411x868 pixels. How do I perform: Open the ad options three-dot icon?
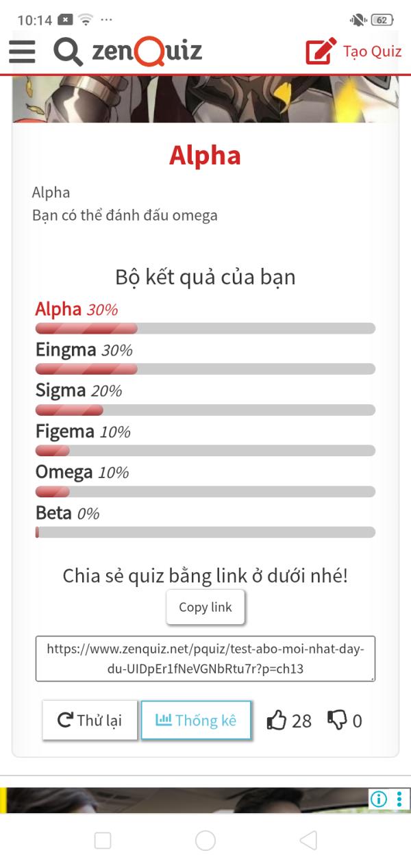[x=399, y=799]
